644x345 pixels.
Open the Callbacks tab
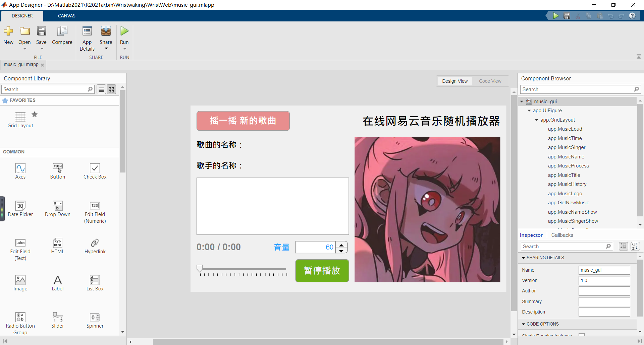[x=562, y=235]
